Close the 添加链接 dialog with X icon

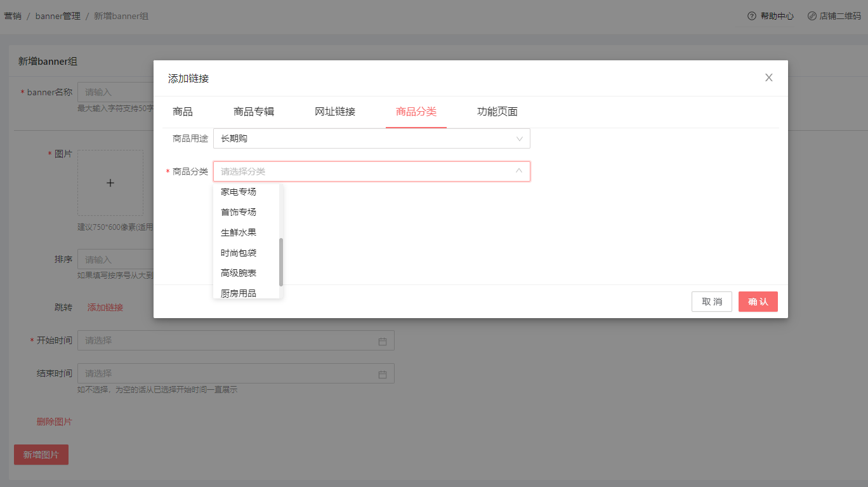768,77
